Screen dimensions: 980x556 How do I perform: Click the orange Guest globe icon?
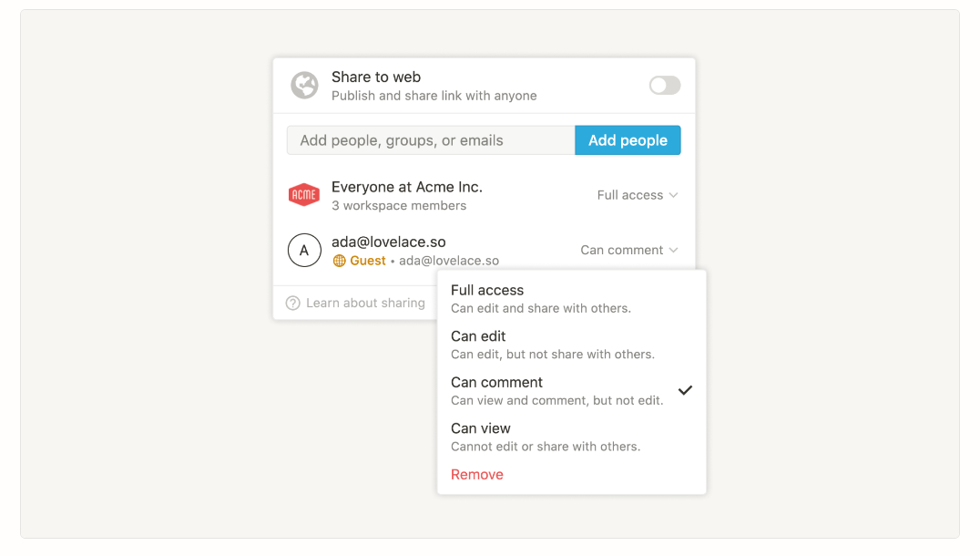tap(340, 261)
